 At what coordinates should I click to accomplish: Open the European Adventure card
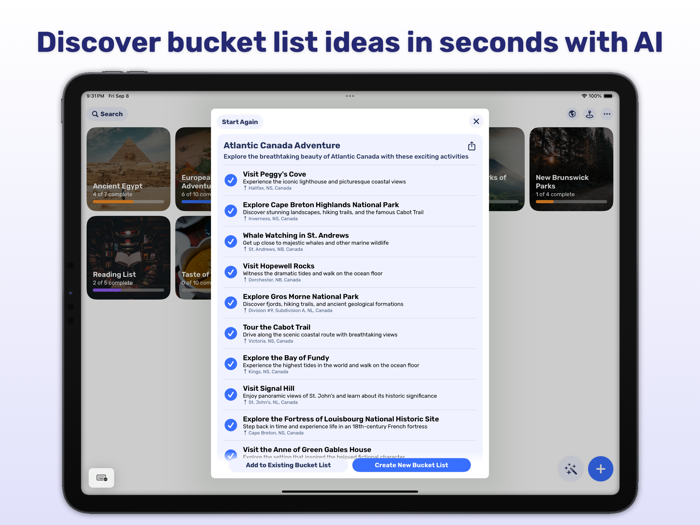click(193, 169)
